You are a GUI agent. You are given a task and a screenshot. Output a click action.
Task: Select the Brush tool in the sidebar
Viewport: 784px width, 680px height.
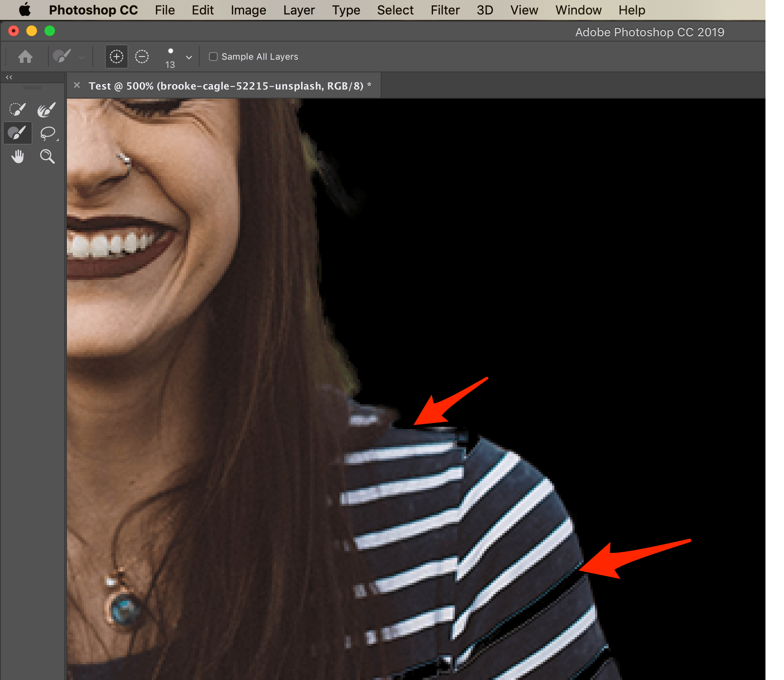click(x=18, y=132)
